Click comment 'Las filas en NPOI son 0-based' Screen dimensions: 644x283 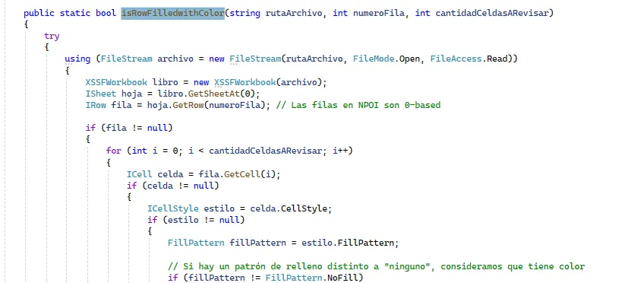point(358,105)
